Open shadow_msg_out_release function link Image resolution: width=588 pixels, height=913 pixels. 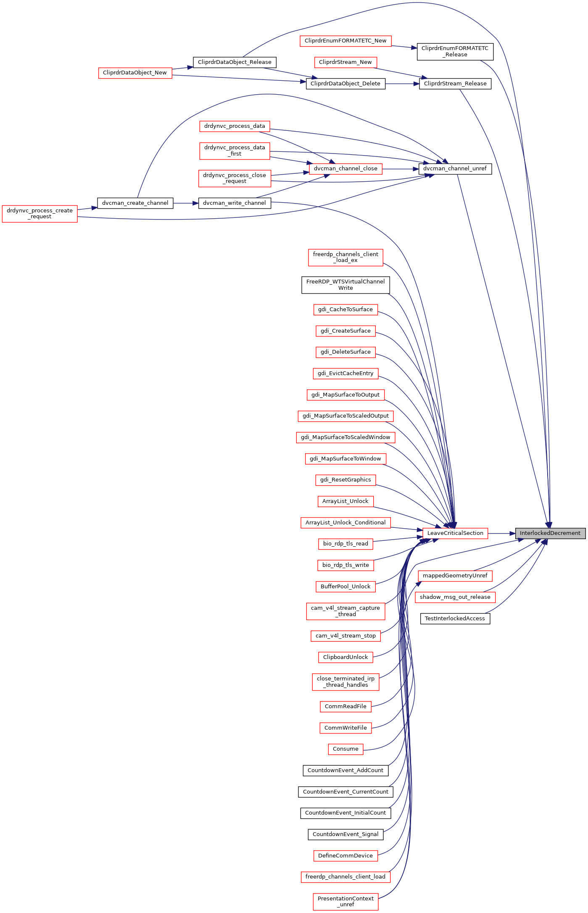tap(455, 597)
